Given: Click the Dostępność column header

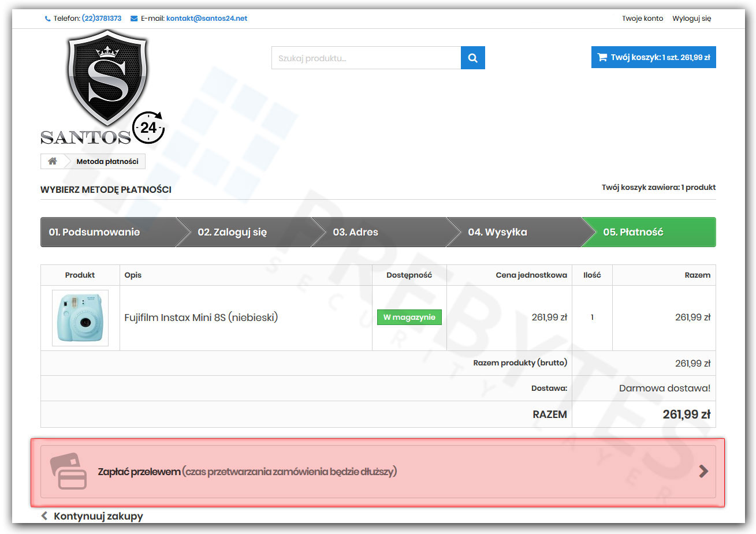Looking at the screenshot, I should (x=409, y=275).
